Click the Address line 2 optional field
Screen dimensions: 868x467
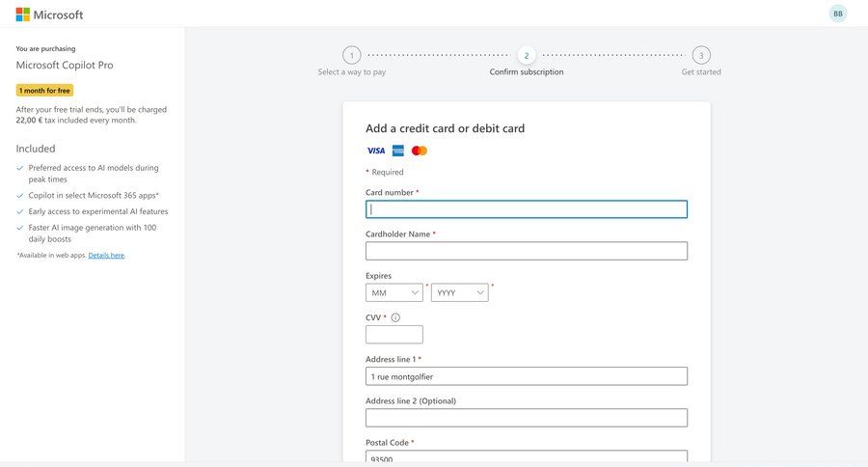526,418
